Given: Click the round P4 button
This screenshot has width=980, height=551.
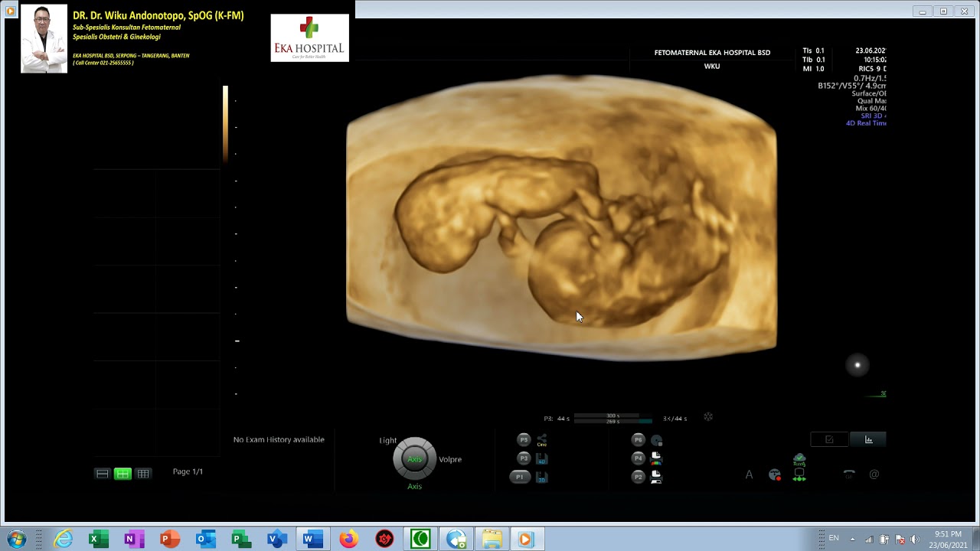Looking at the screenshot, I should click(x=638, y=458).
